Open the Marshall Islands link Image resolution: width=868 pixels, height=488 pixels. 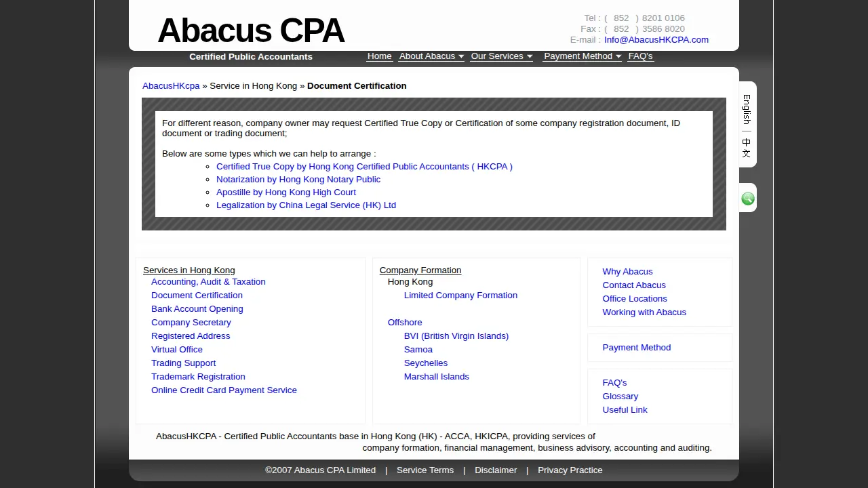tap(437, 376)
